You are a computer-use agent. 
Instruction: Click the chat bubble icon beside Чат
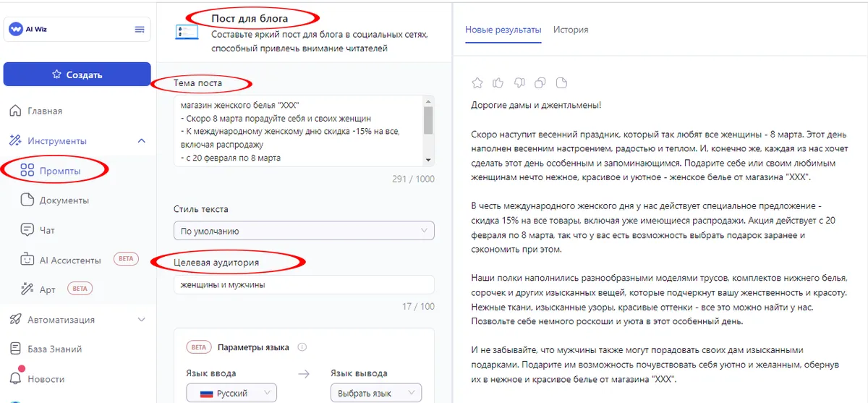pyautogui.click(x=27, y=230)
